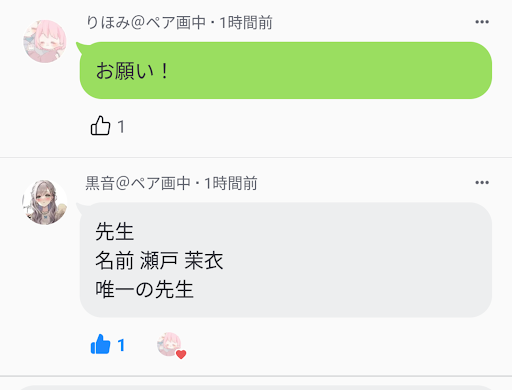The height and width of the screenshot is (390, 512).
Task: Click the 1時間前 timestamp on りほみ's comment
Action: click(246, 23)
